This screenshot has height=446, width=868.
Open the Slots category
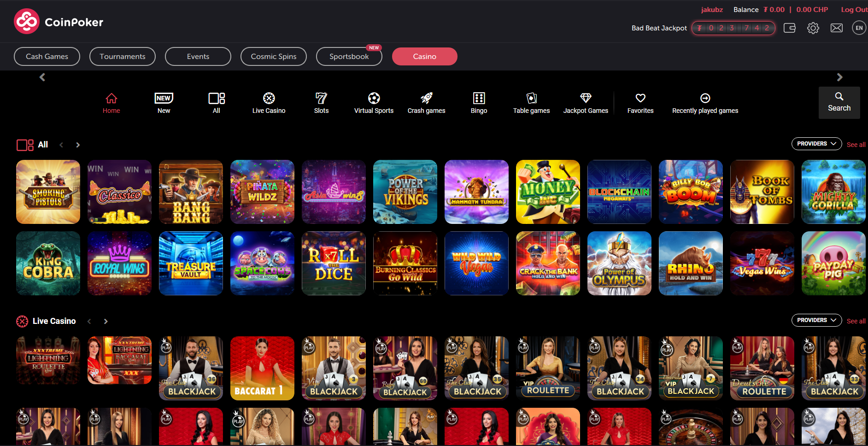(322, 103)
